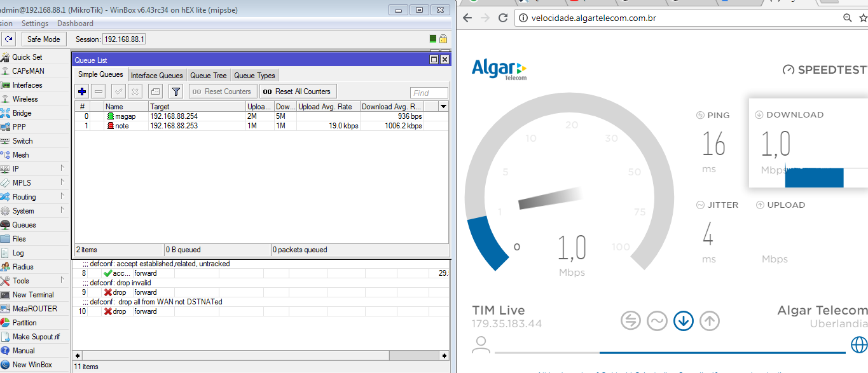The width and height of the screenshot is (868, 373).
Task: Expand the IP submenu arrow
Action: click(x=63, y=168)
